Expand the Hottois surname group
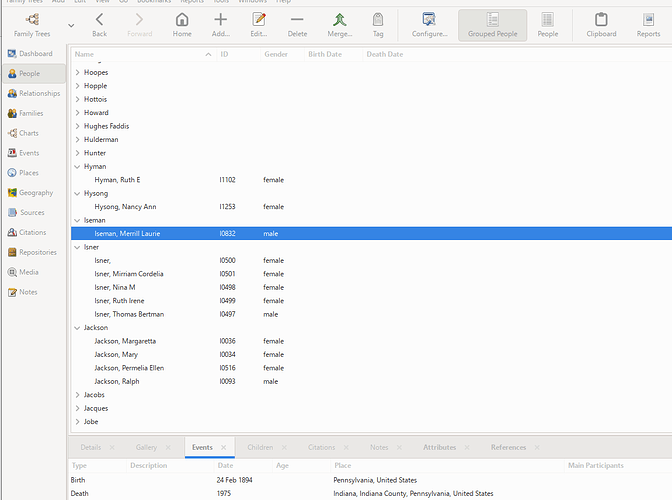672x500 pixels. [78, 99]
